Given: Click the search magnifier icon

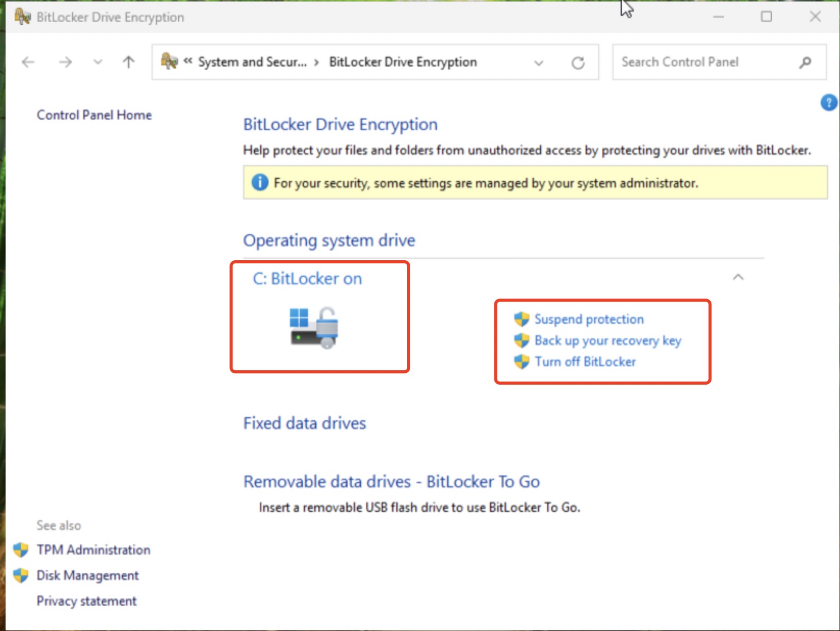Looking at the screenshot, I should point(805,62).
